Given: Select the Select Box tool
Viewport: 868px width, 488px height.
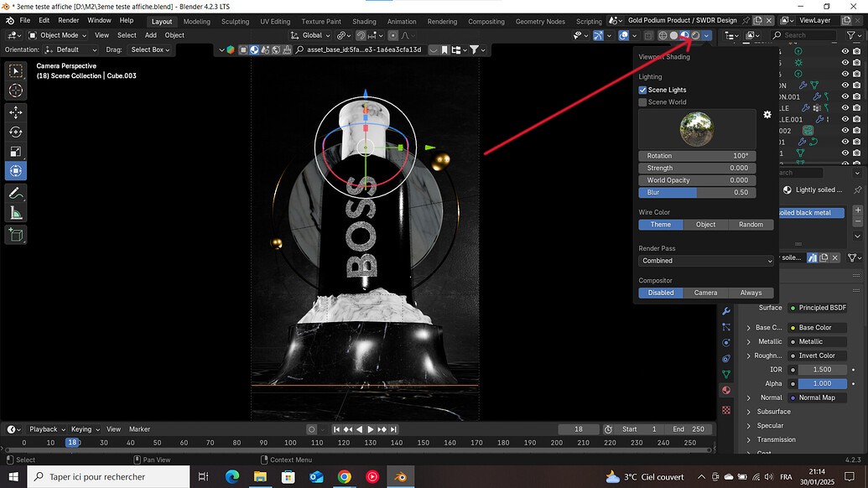Looking at the screenshot, I should coord(15,70).
